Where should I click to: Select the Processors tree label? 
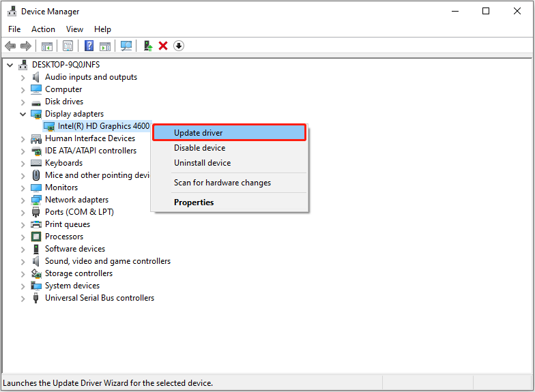point(64,237)
